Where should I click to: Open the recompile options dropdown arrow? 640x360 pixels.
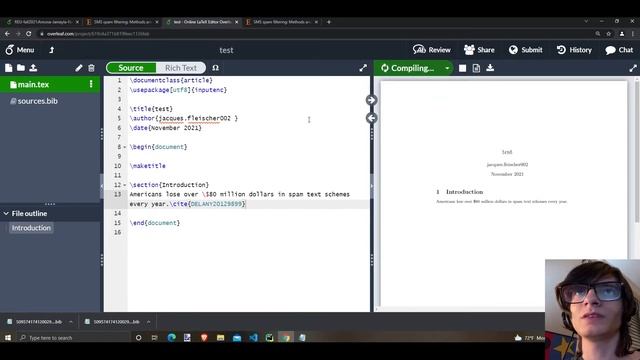point(447,68)
